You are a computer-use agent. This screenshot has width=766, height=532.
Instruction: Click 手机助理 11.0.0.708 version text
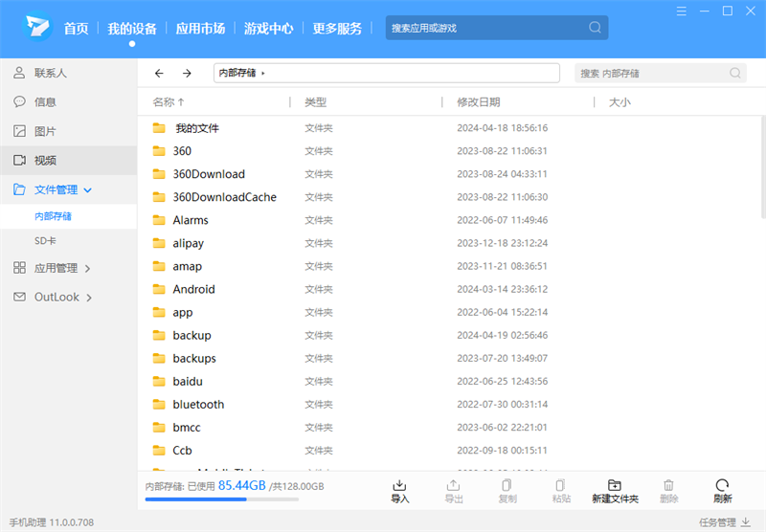point(52,522)
